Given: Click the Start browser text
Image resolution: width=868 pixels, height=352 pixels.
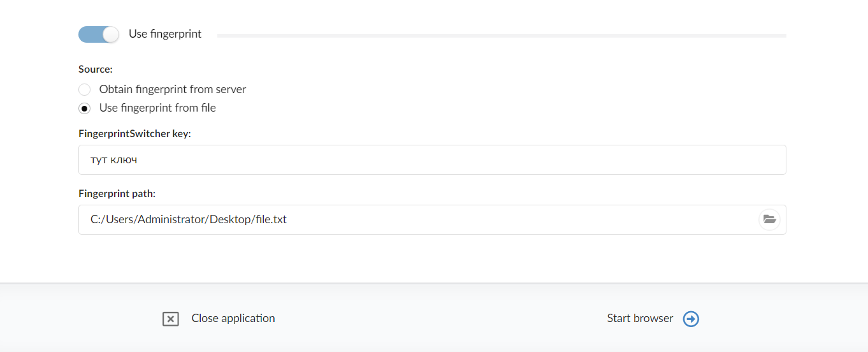Looking at the screenshot, I should (640, 318).
